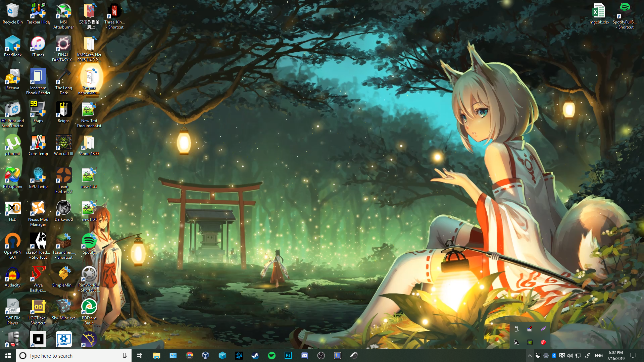Open the clock showing 6:02 PM
The width and height of the screenshot is (644, 362).
[x=615, y=356]
